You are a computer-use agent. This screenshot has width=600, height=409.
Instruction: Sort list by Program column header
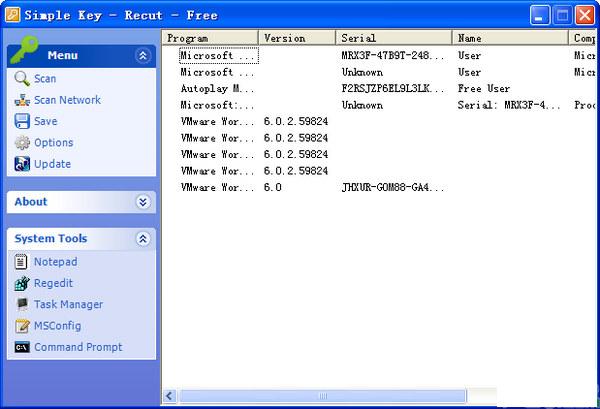coord(210,38)
